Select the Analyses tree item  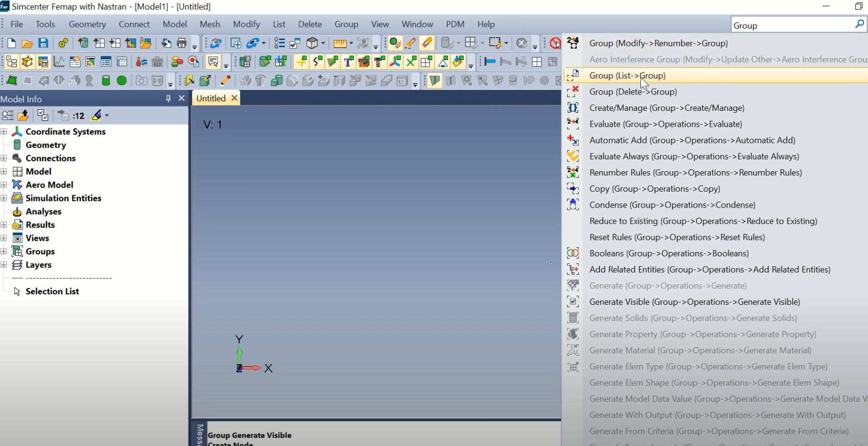coord(43,212)
